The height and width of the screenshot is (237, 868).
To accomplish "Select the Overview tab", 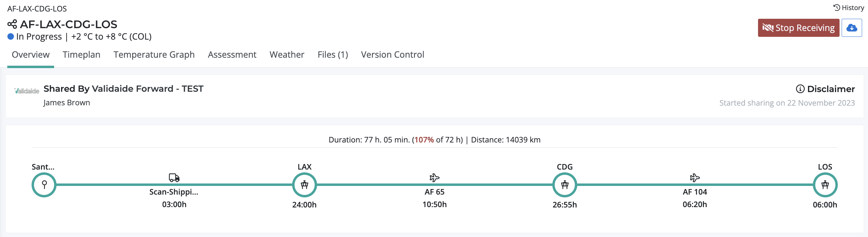I will [31, 55].
